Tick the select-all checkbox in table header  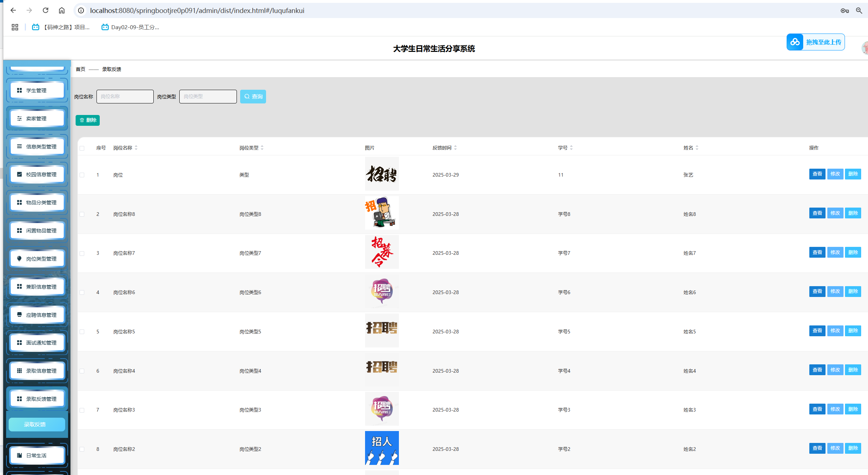coord(82,148)
